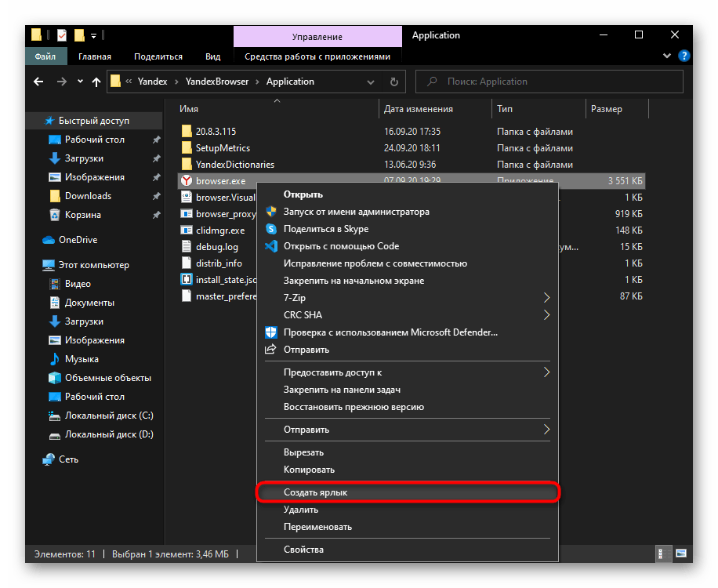Click the hidden path chevron before Yandex
The width and height of the screenshot is (718, 588).
pyautogui.click(x=129, y=82)
